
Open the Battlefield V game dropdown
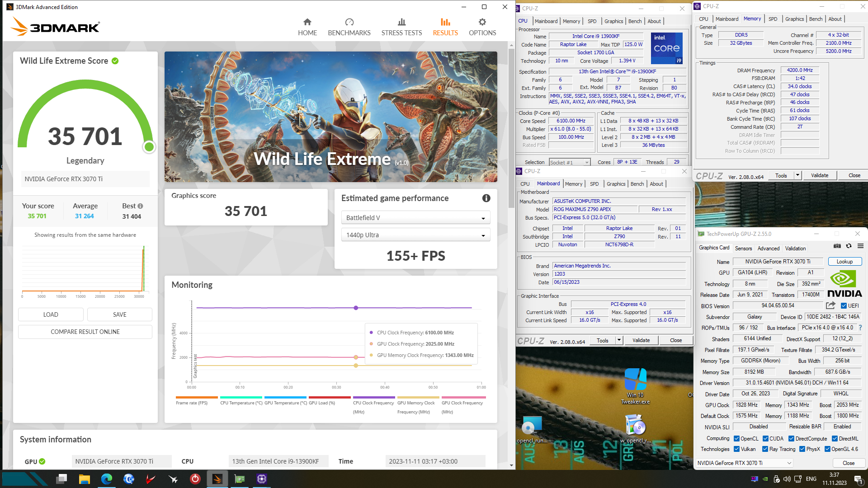click(x=415, y=218)
